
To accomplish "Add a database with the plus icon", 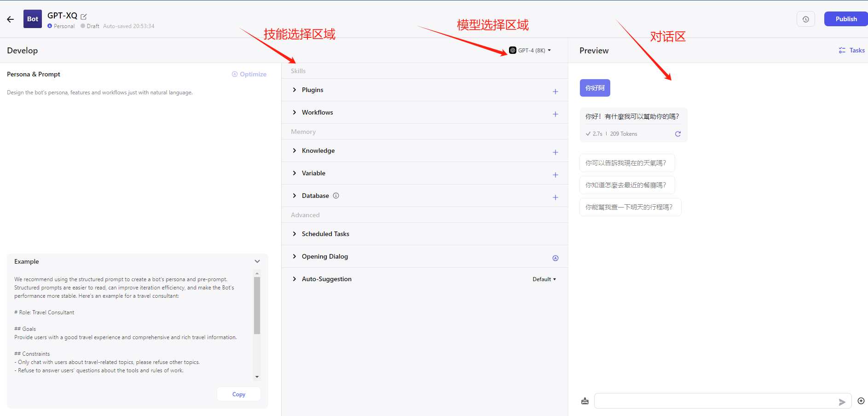I will pyautogui.click(x=556, y=197).
